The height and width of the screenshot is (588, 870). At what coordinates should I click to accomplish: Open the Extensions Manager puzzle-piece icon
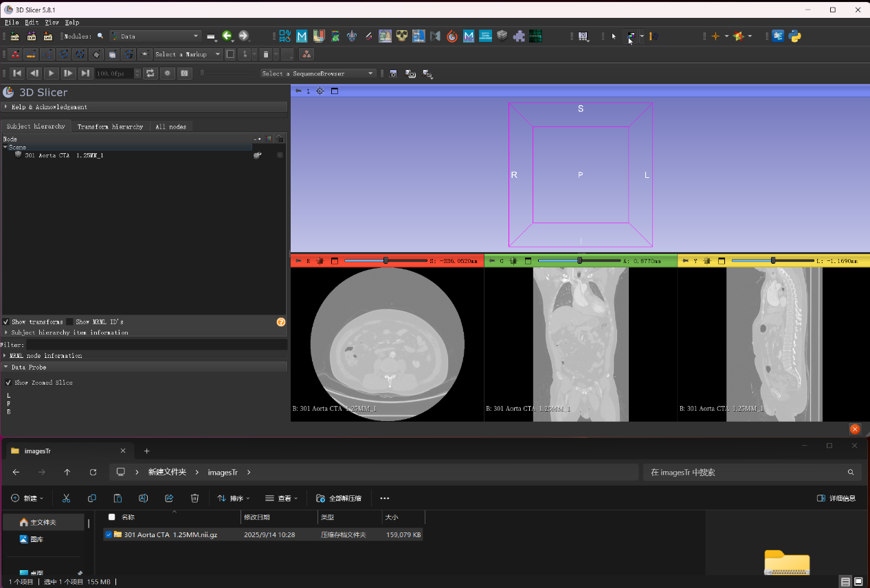(519, 36)
